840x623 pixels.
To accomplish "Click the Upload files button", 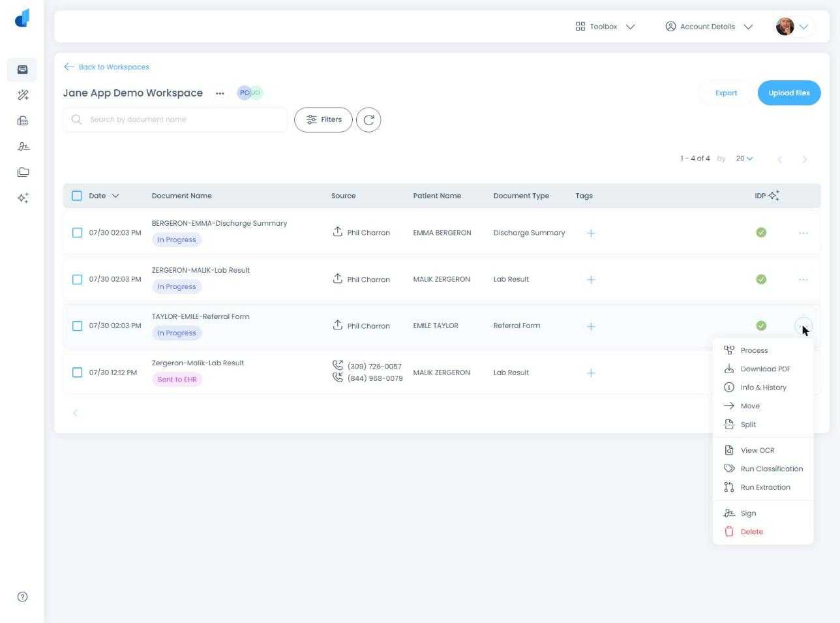I will [789, 93].
